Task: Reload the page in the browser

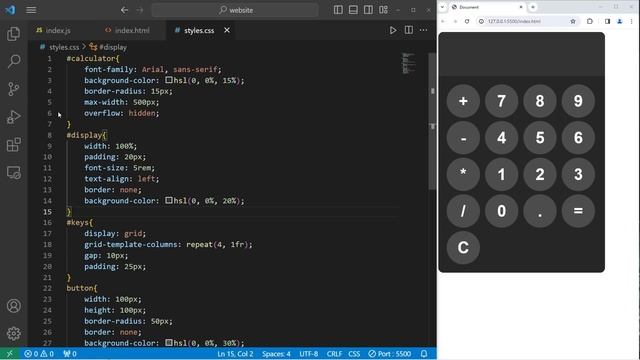Action: click(x=467, y=21)
